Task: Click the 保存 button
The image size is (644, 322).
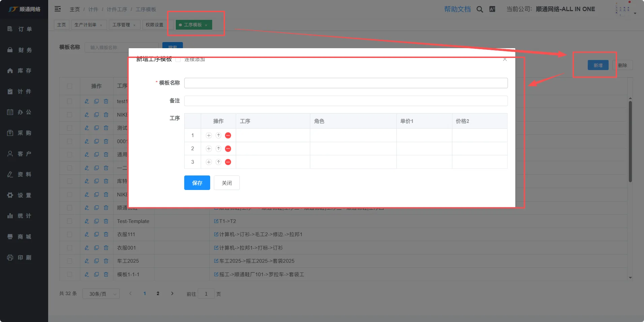Action: (197, 183)
